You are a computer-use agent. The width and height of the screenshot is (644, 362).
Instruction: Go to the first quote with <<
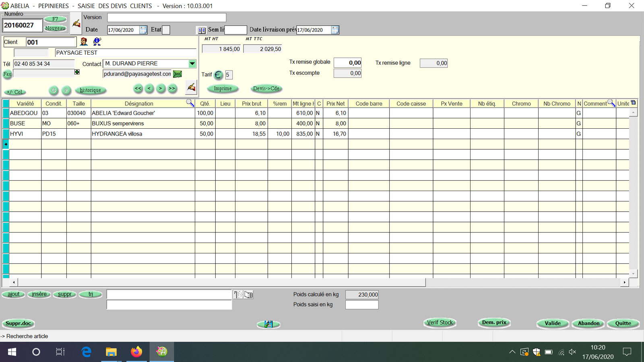click(138, 88)
